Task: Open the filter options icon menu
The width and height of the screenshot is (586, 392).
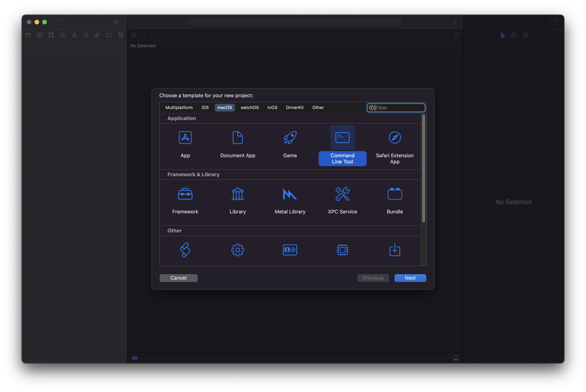Action: [371, 108]
